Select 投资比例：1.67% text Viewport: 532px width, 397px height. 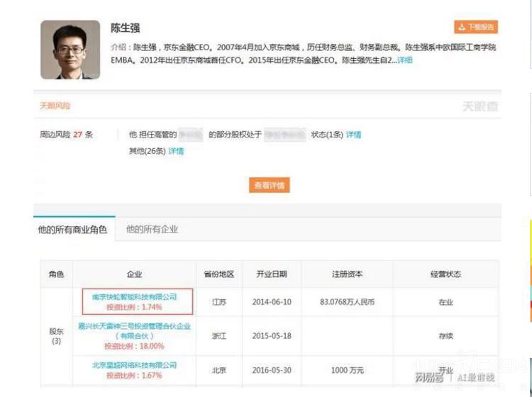(x=134, y=375)
